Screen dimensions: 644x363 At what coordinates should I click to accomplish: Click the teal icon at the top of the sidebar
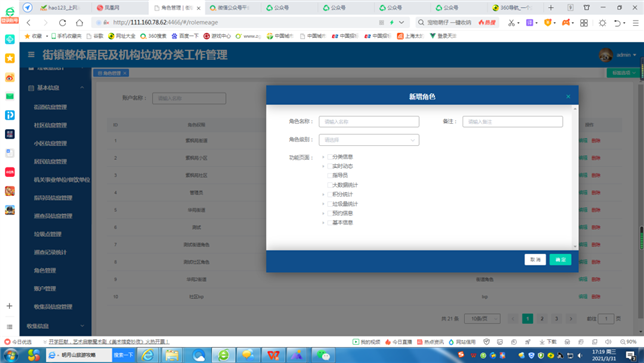[10, 39]
